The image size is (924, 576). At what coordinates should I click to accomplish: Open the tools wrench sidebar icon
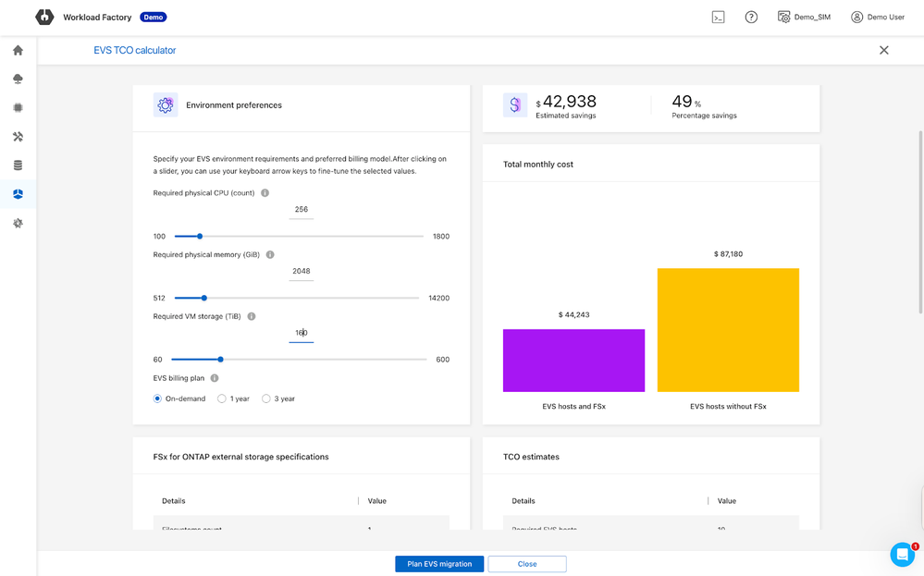coord(18,137)
